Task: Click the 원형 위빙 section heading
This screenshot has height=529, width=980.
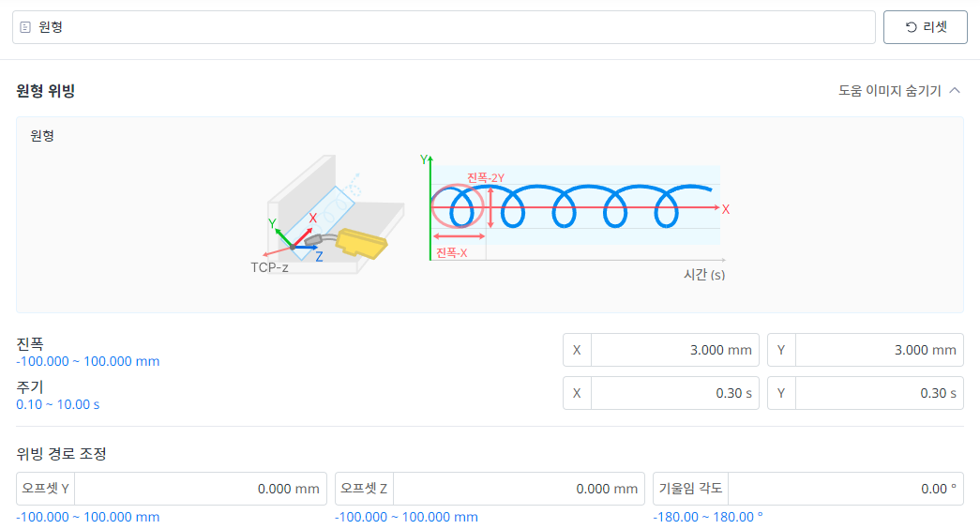Action: [x=45, y=91]
